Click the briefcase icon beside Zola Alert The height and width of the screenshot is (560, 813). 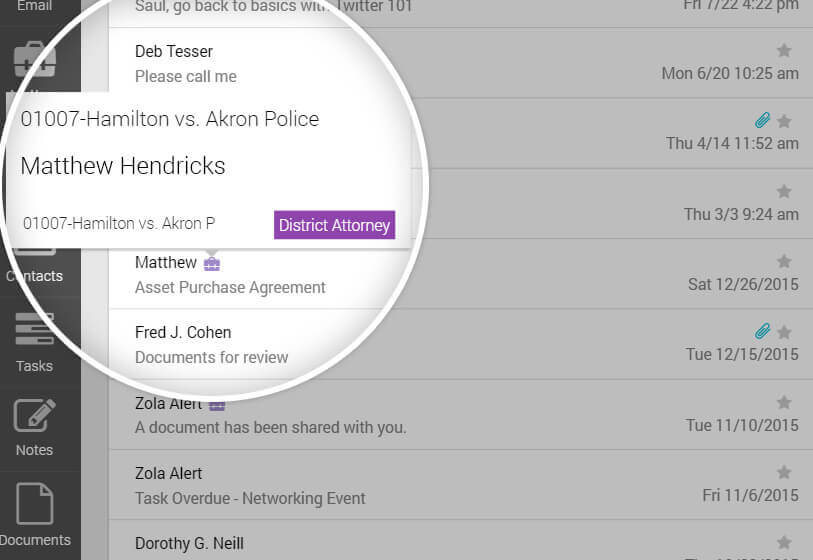[217, 405]
